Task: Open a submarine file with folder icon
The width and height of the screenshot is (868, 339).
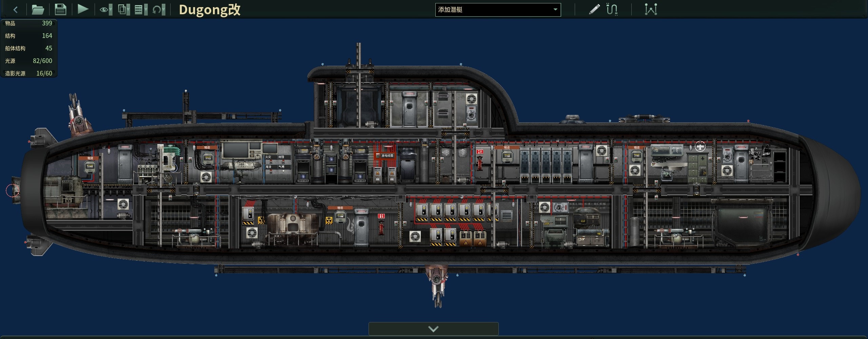Action: pyautogui.click(x=38, y=9)
